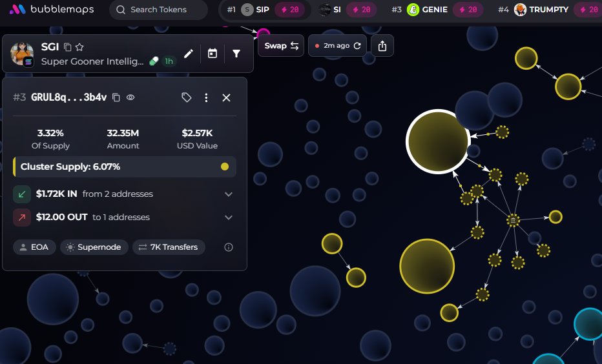The image size is (602, 364).
Task: Copy the GRUL8q...3b4v wallet address
Action: coord(116,97)
